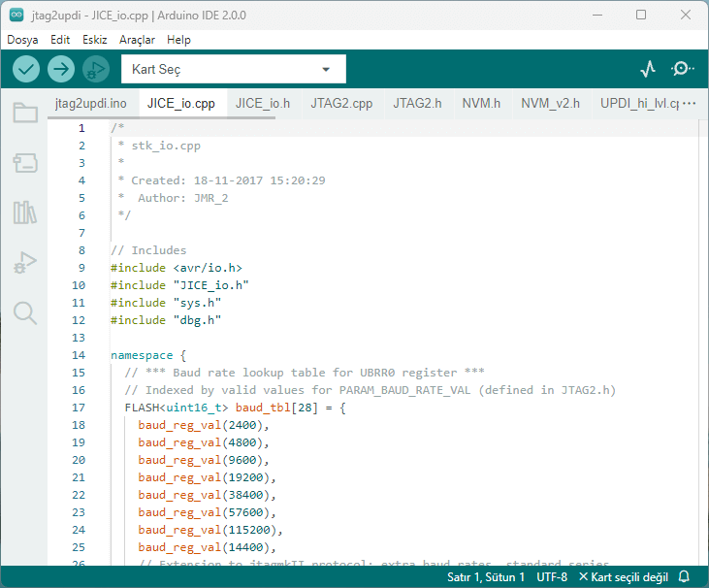The height and width of the screenshot is (588, 709).
Task: Open the Debug sidebar panel
Action: 25,262
